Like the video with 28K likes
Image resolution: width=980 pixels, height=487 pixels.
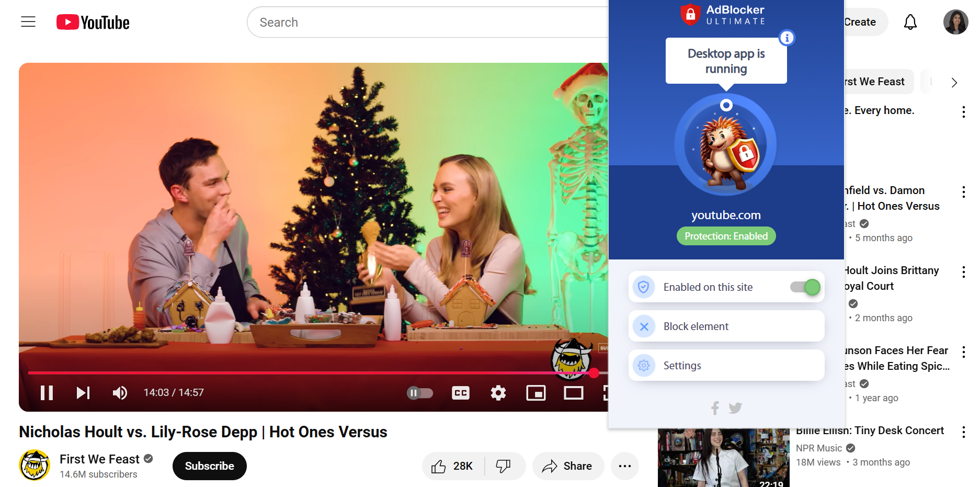[x=453, y=466]
